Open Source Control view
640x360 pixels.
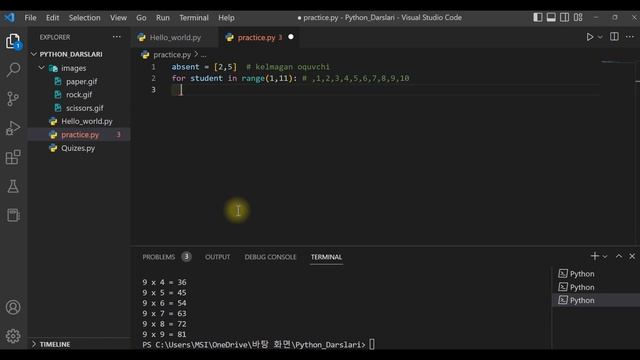point(13,99)
